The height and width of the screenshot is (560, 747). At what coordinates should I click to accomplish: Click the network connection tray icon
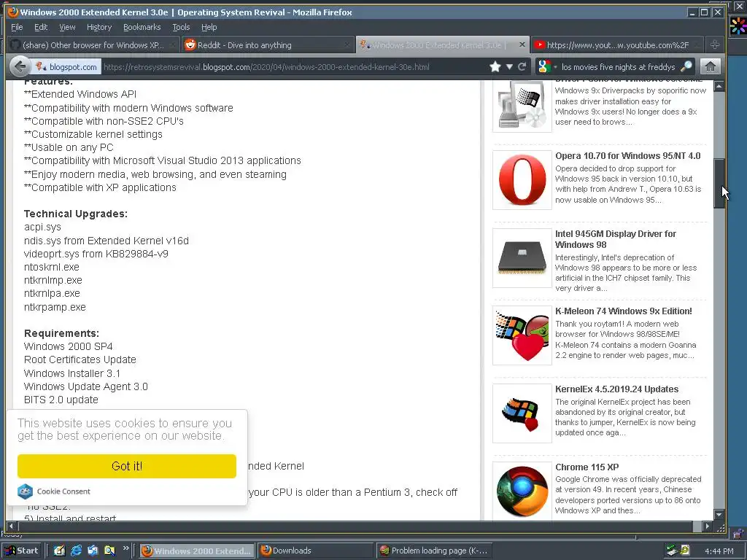pos(672,551)
